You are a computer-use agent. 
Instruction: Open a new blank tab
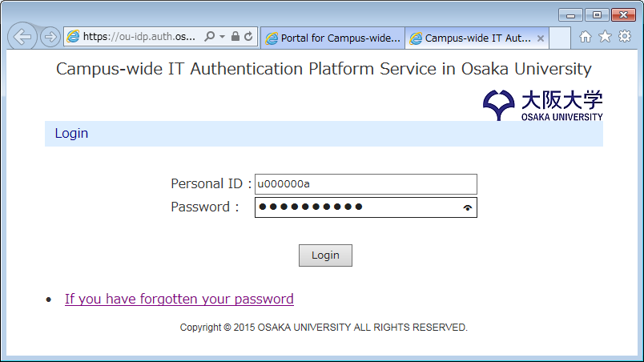pyautogui.click(x=560, y=38)
